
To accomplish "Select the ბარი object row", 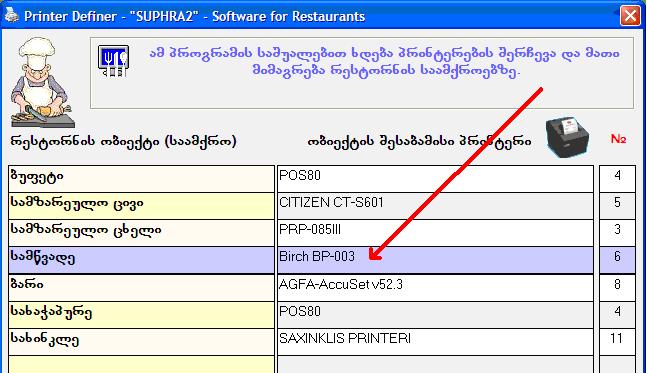I will point(141,287).
